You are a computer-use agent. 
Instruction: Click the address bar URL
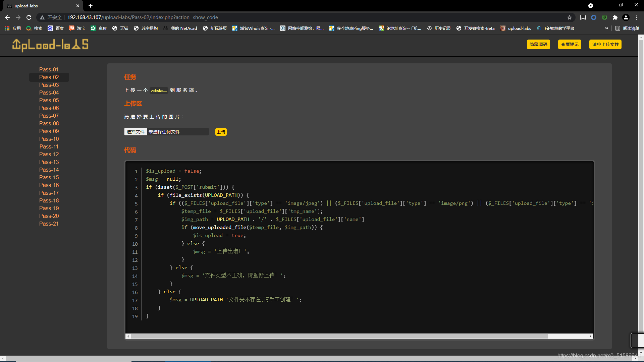[x=143, y=17]
